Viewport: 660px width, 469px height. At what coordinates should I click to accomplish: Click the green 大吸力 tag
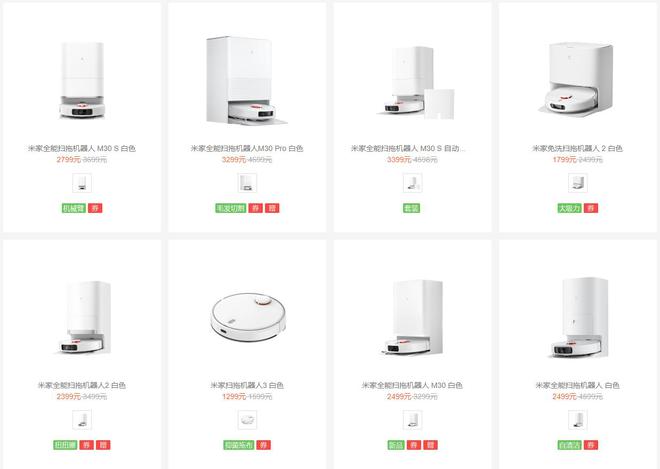click(569, 208)
